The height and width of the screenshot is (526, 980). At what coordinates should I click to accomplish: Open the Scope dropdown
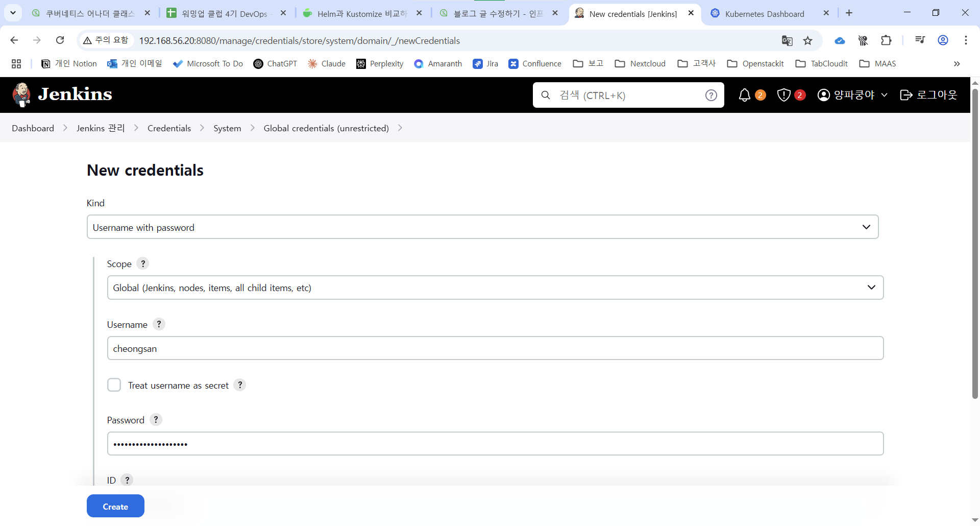coord(495,288)
